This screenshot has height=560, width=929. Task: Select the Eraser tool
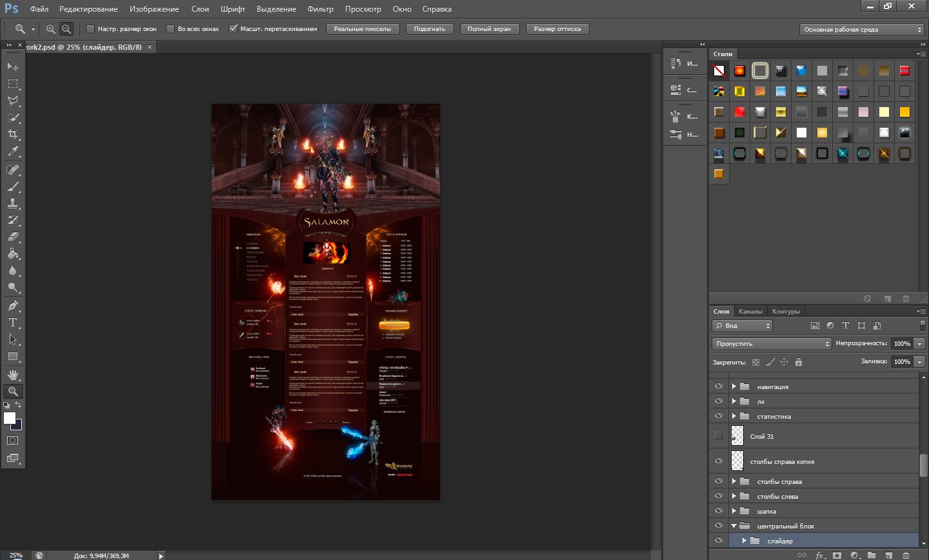point(13,237)
